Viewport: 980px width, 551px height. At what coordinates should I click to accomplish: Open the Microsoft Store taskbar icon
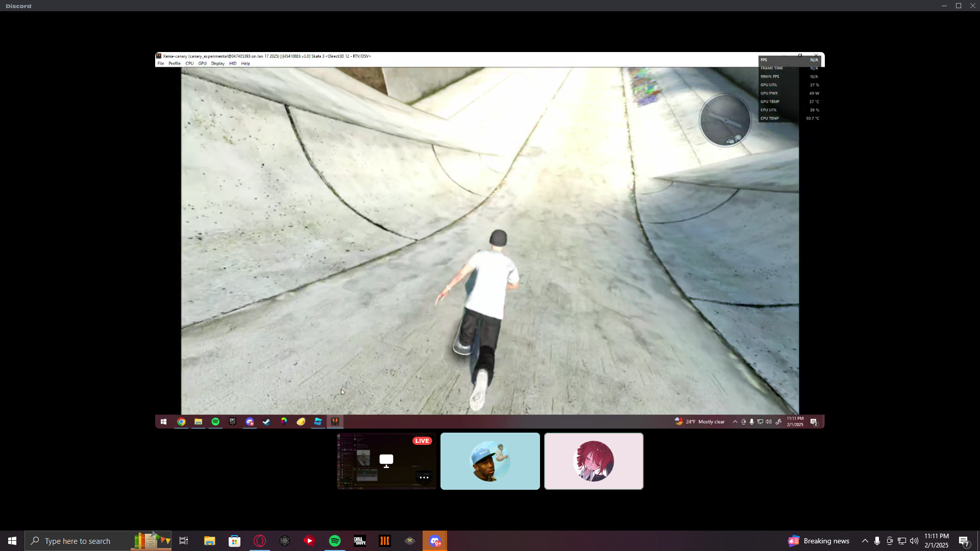234,541
